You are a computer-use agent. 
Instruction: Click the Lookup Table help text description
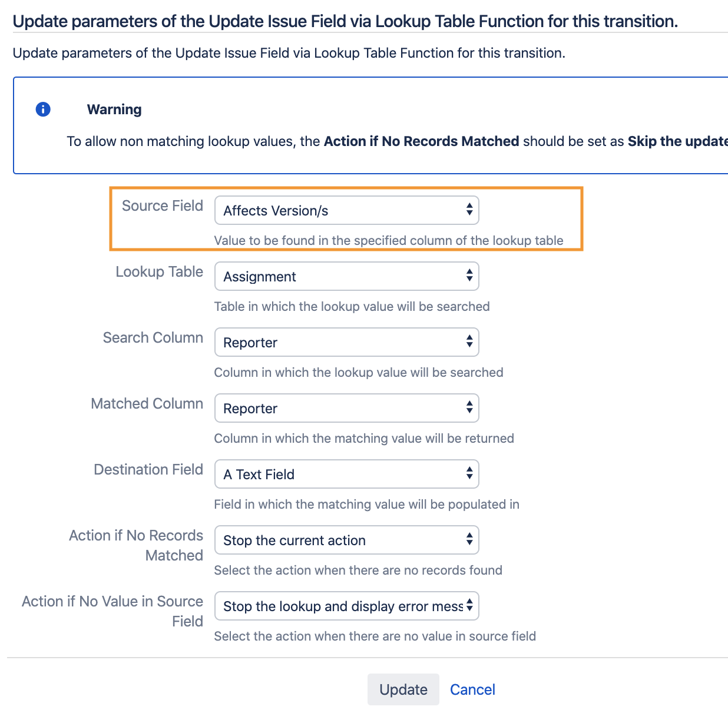352,306
